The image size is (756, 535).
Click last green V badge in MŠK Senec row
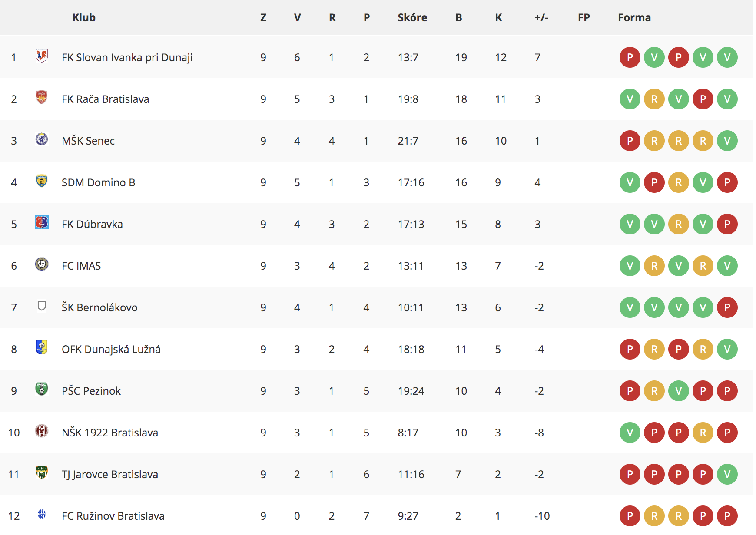coord(727,141)
